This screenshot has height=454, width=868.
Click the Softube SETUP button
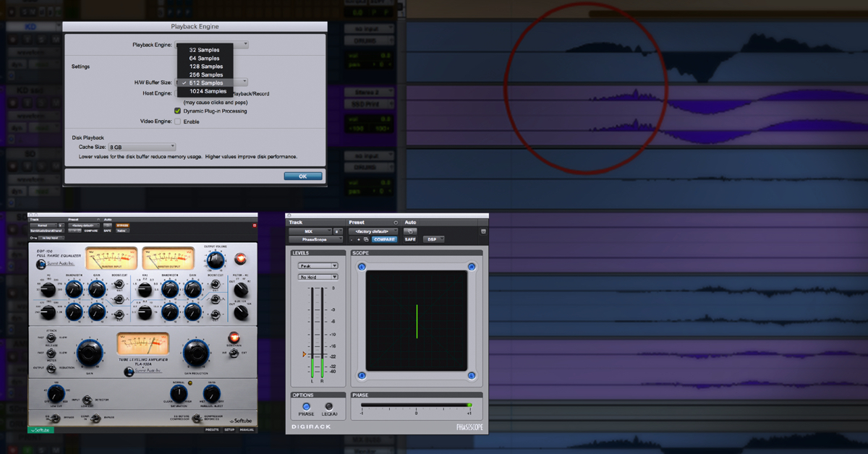click(x=229, y=430)
